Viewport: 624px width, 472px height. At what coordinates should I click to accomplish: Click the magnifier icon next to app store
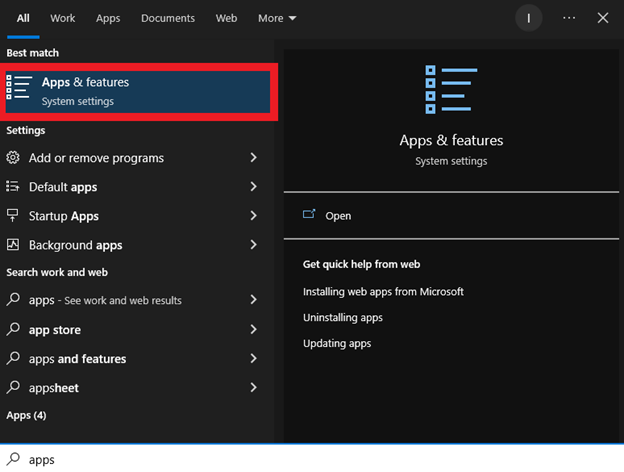[13, 329]
